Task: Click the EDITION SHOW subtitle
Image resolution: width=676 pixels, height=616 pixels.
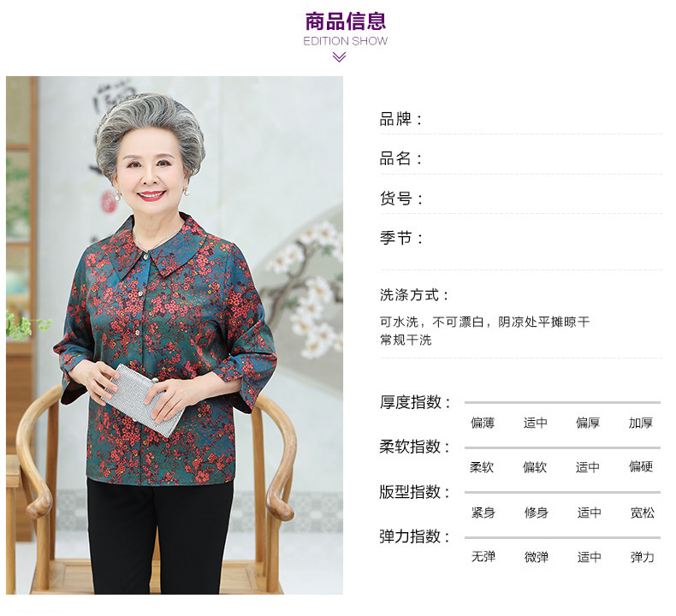Action: (x=346, y=41)
